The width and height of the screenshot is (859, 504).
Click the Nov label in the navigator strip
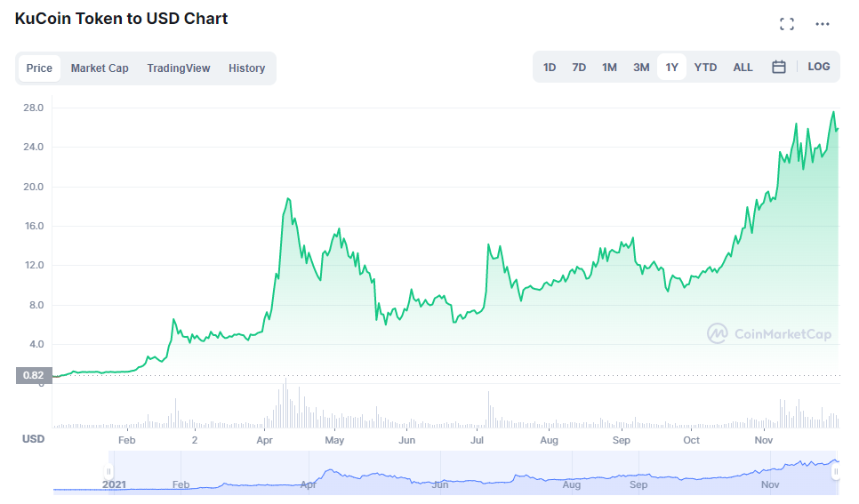coord(770,484)
